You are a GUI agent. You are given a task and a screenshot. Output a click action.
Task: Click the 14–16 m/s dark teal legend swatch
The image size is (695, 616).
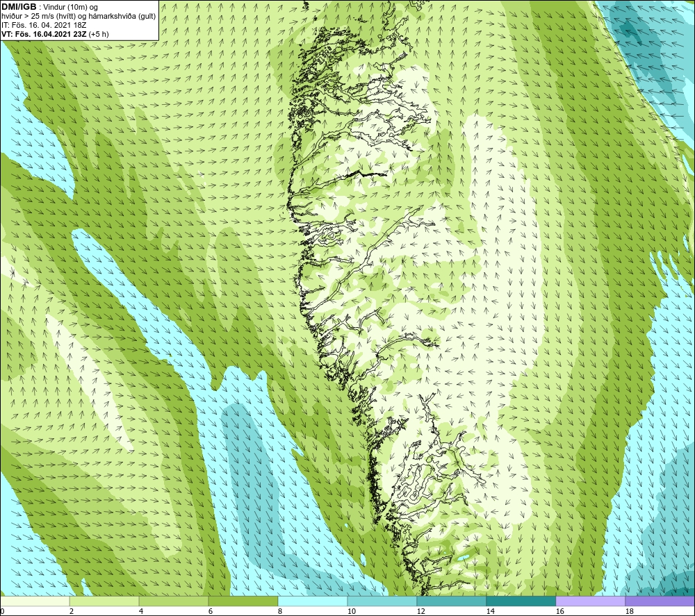[521, 601]
